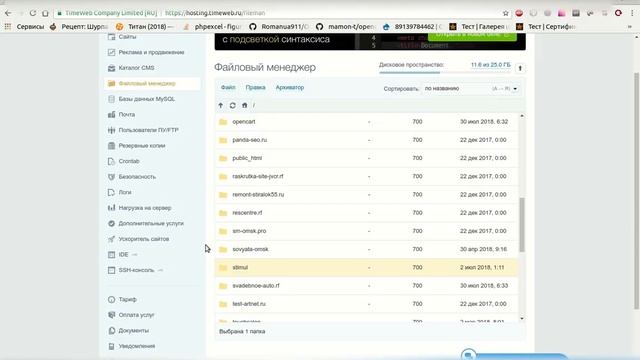This screenshot has width=640, height=360.
Task: Open Тест | Галерея bookmark
Action: [x=479, y=27]
